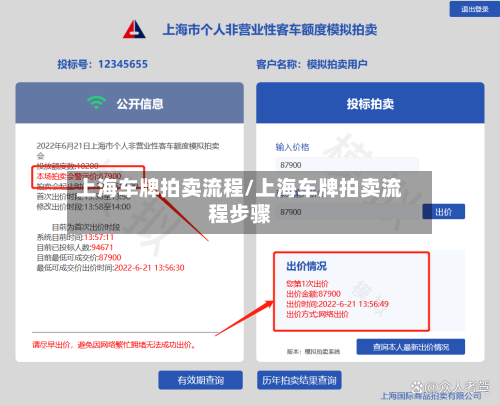
Task: Click the 修改出价时段 13:58至14:00 line
Action: pos(83,207)
